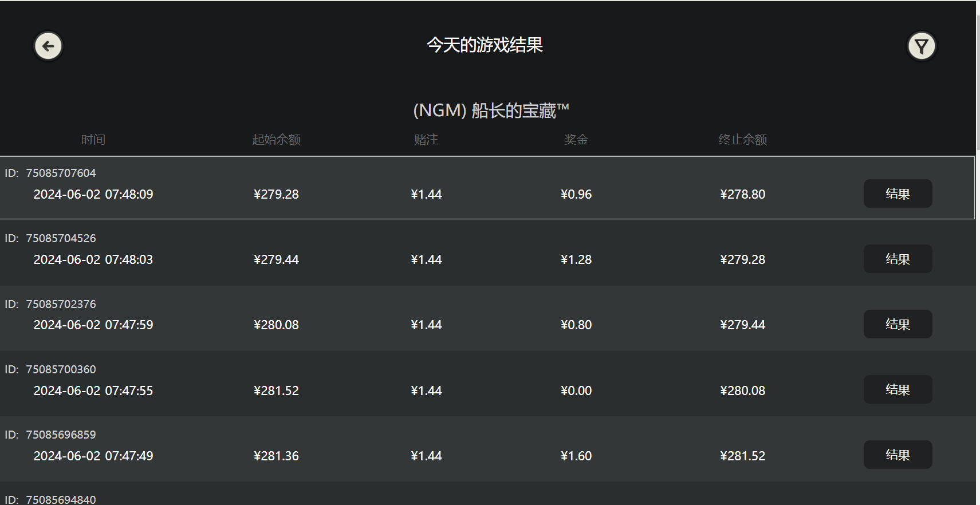This screenshot has height=505, width=980.
Task: Click the 时间 column header
Action: coord(93,140)
